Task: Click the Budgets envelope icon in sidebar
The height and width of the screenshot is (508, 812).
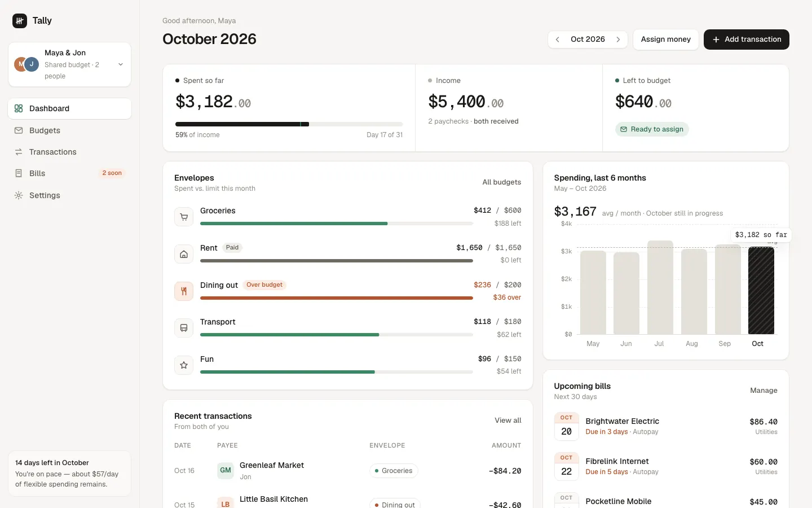Action: (x=19, y=130)
